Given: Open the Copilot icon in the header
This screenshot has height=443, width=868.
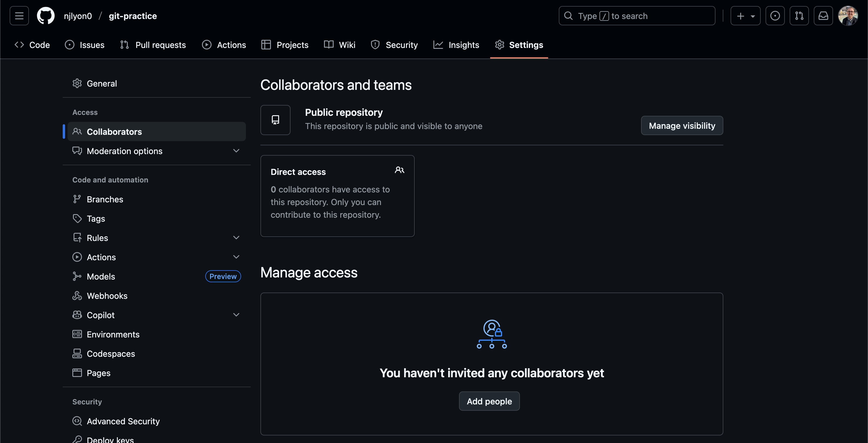Looking at the screenshot, I should click(x=775, y=15).
